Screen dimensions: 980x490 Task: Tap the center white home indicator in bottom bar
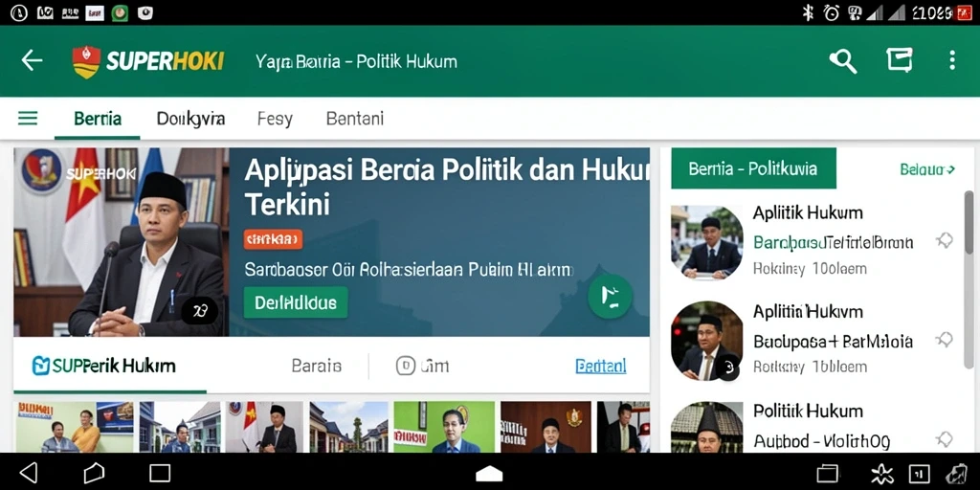pos(489,474)
